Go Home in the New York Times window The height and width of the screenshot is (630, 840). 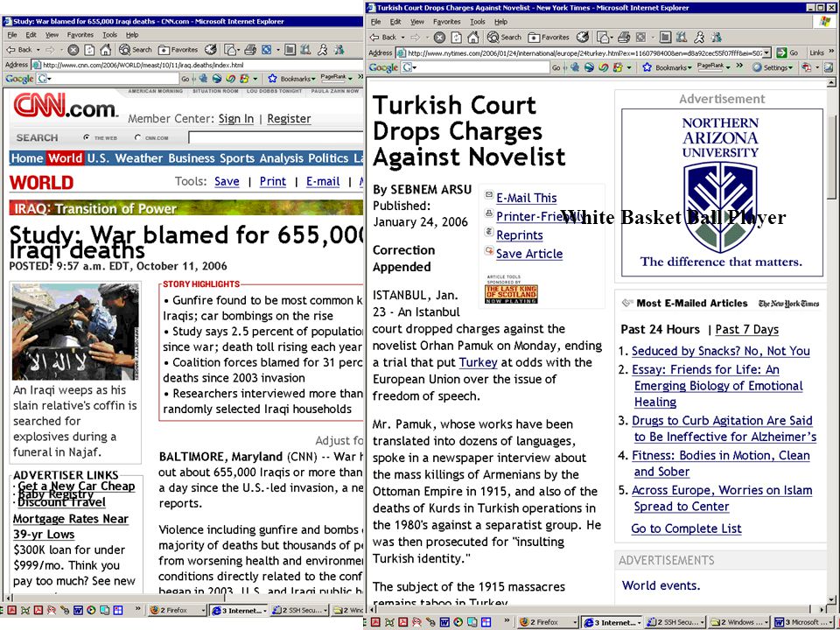(472, 37)
